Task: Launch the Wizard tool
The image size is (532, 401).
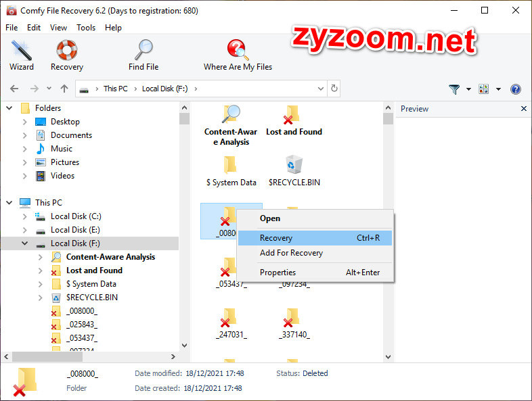Action: [x=22, y=55]
